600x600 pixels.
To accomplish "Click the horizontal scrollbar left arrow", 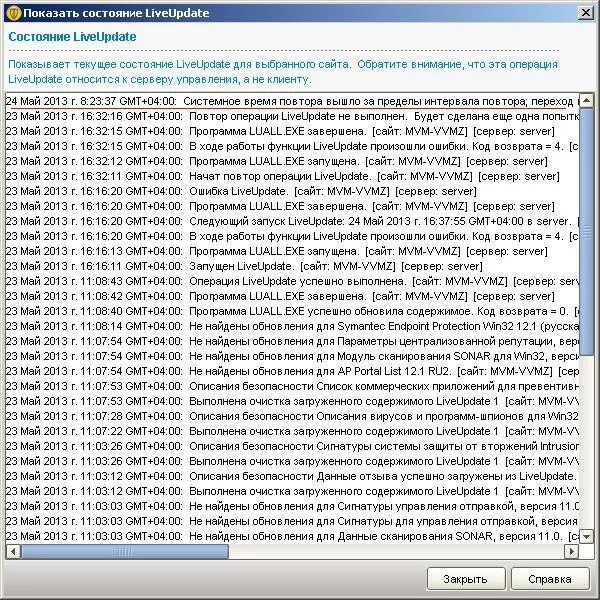I will click(13, 551).
